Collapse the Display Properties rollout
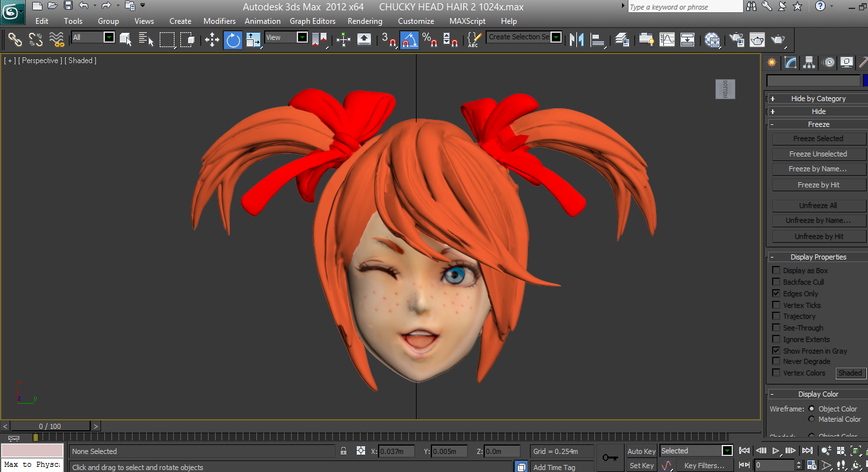 click(x=818, y=257)
